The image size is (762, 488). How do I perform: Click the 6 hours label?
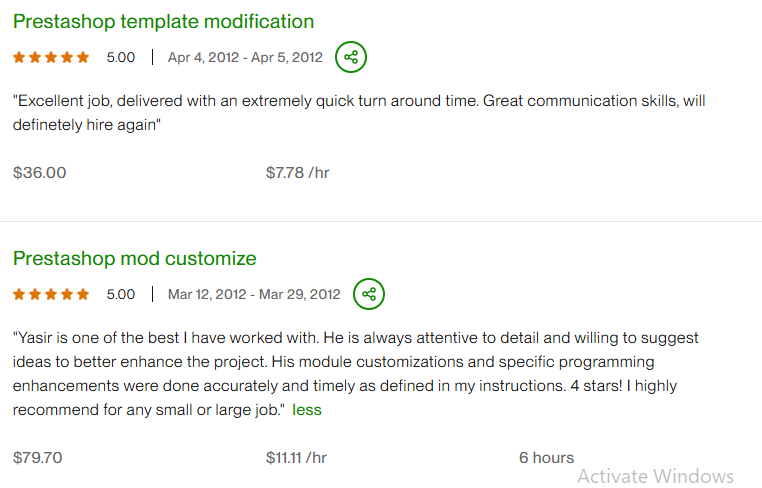click(x=546, y=457)
